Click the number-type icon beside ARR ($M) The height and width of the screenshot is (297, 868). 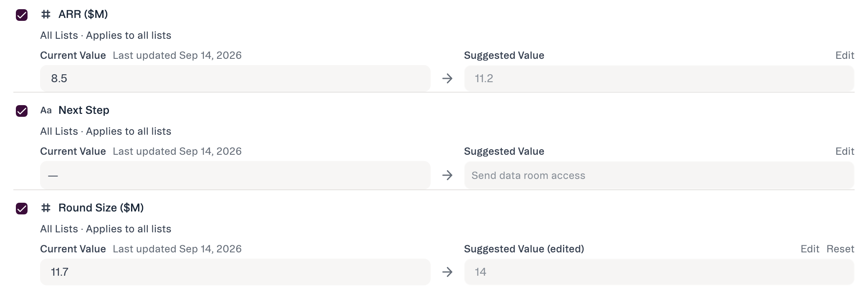point(45,15)
